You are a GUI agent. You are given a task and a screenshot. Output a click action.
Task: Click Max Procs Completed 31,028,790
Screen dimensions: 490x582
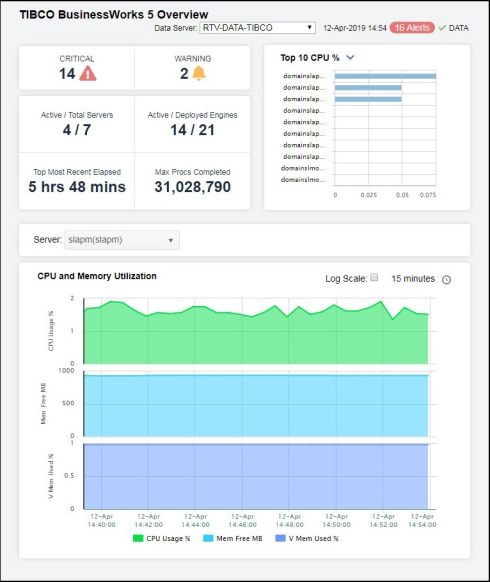[192, 187]
